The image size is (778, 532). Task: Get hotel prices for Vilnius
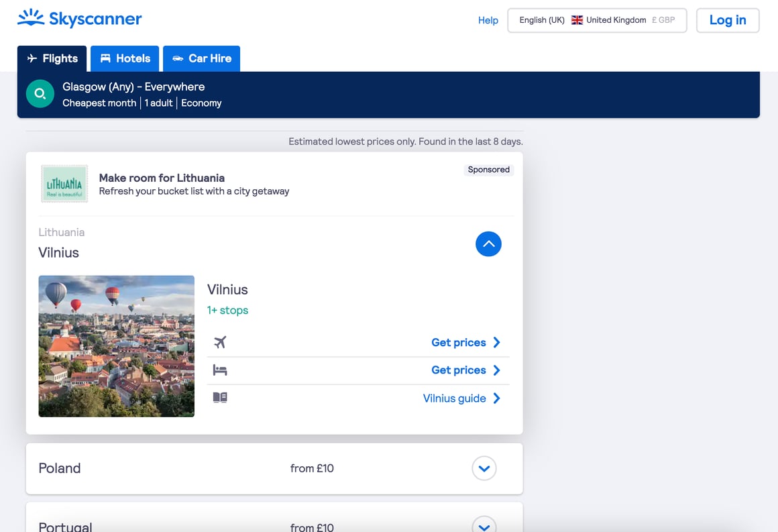[x=465, y=370]
